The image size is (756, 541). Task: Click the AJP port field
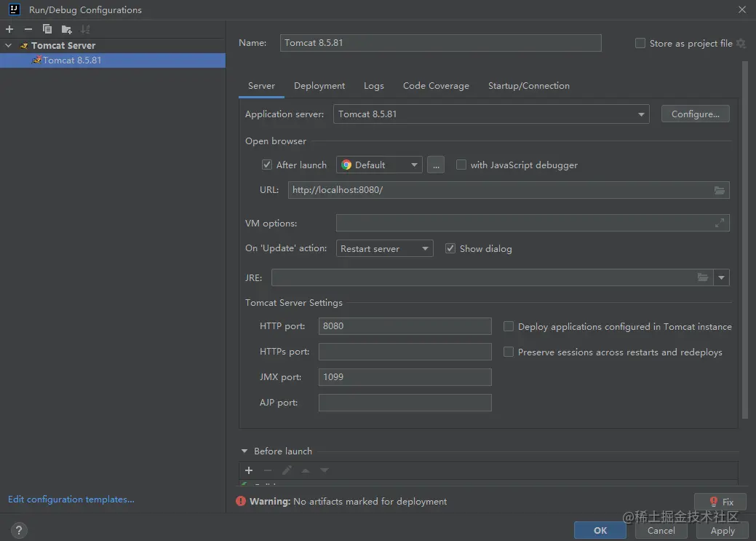tap(405, 403)
